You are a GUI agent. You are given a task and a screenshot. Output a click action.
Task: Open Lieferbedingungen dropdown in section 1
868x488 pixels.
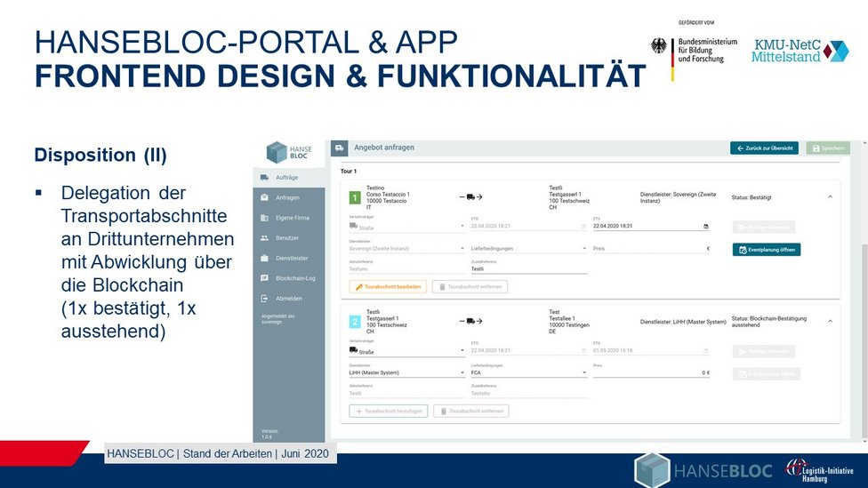tap(528, 248)
